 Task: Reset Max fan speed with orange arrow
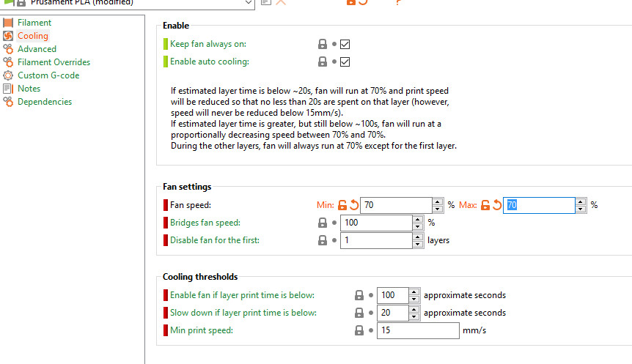(x=497, y=205)
